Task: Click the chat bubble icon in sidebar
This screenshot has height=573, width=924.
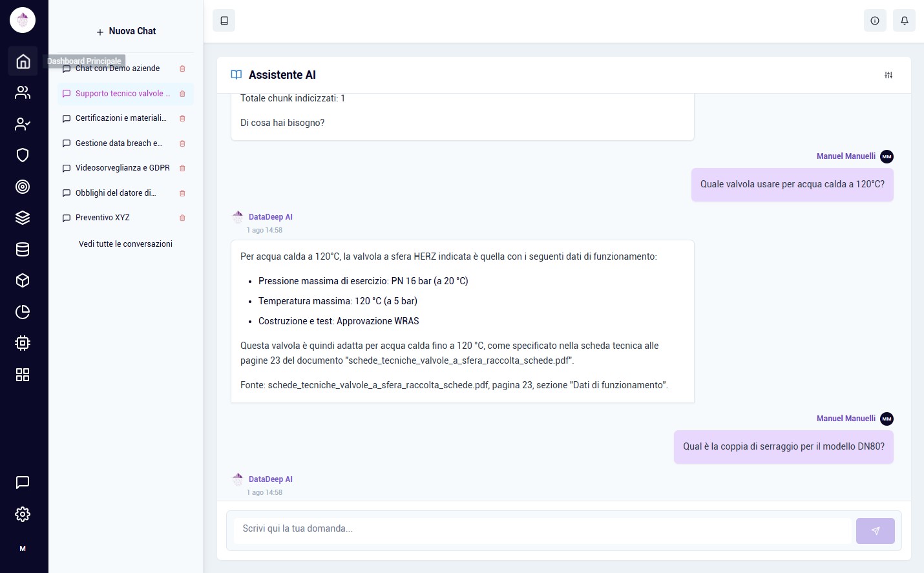Action: pyautogui.click(x=23, y=483)
